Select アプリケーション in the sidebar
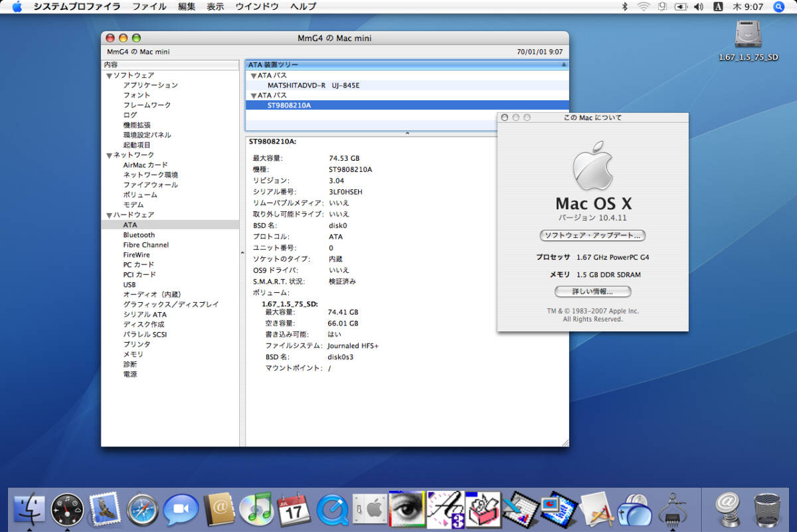Screen dimensions: 797x532 pos(151,86)
